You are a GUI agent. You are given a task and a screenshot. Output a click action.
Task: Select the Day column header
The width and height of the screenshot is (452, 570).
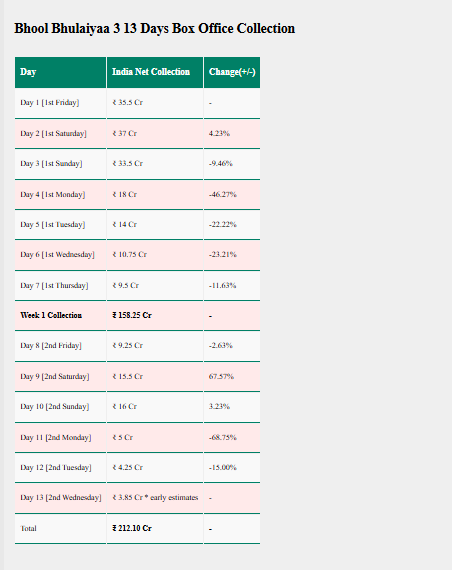pyautogui.click(x=60, y=72)
